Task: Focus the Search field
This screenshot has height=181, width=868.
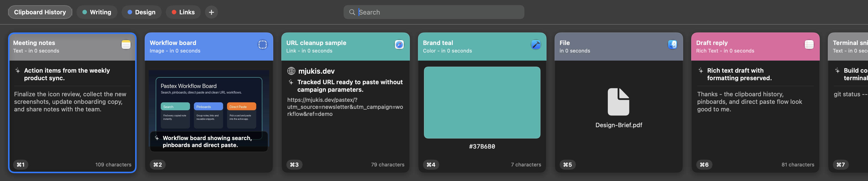Action: point(434,12)
